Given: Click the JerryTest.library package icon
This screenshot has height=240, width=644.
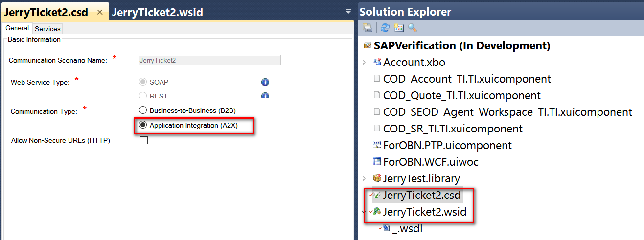Looking at the screenshot, I should tap(376, 178).
